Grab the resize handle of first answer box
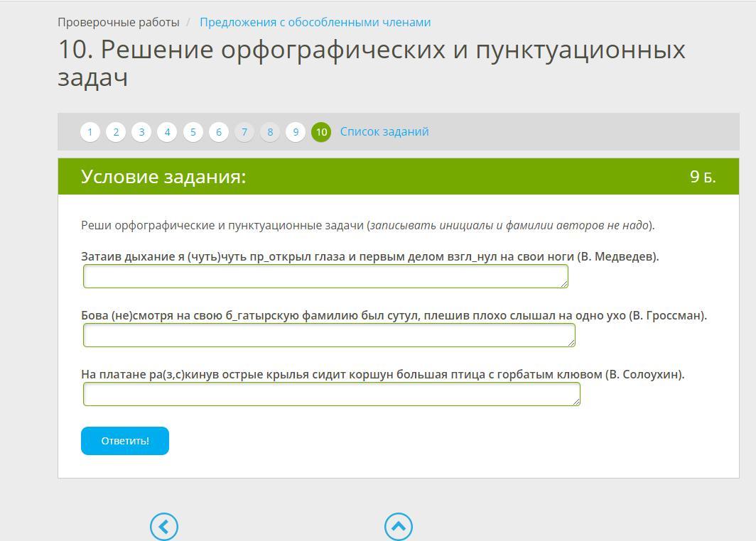 tap(564, 284)
